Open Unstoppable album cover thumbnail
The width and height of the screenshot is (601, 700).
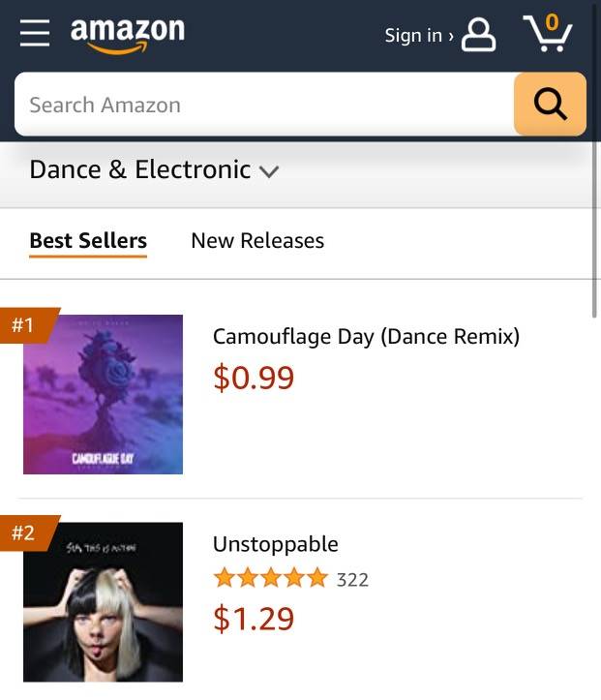(x=103, y=602)
